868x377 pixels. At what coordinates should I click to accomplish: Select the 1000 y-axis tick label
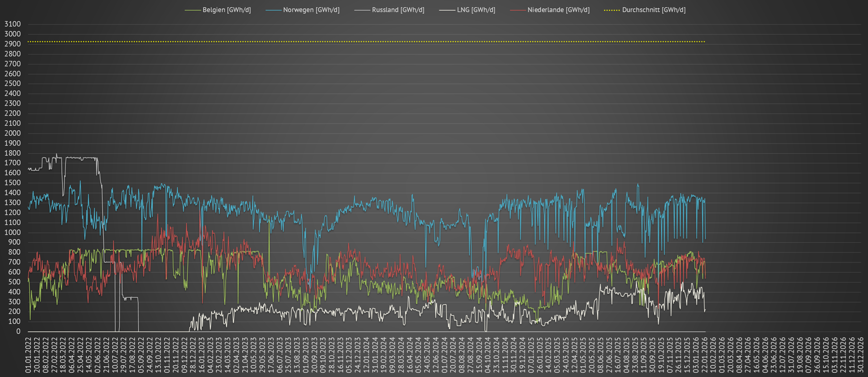point(12,232)
